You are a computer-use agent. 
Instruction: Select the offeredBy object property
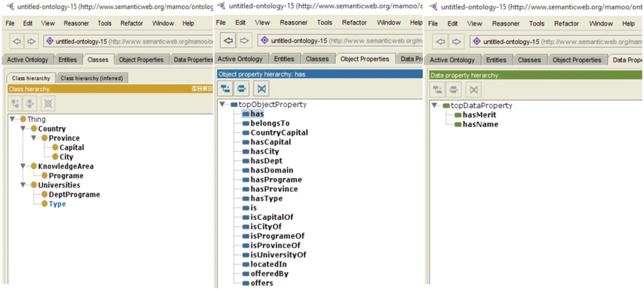pyautogui.click(x=269, y=273)
